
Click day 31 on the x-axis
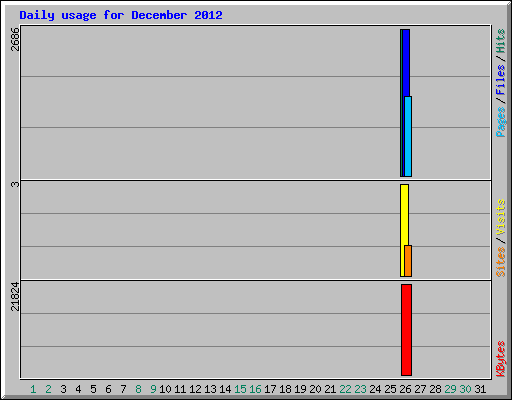coord(480,389)
